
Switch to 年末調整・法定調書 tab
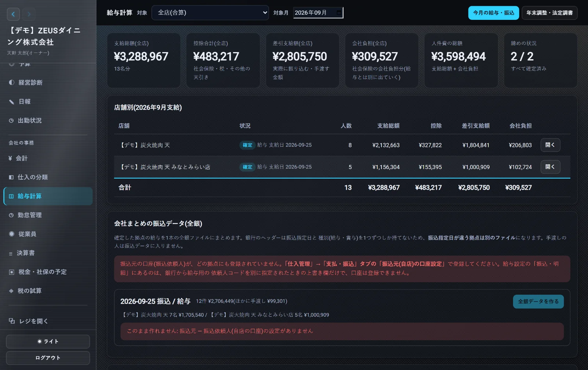549,13
